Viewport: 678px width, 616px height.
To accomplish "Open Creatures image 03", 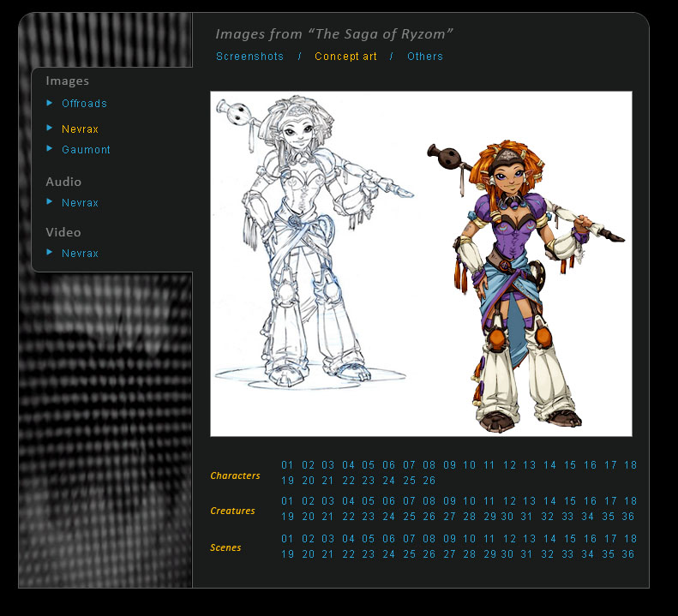I will pyautogui.click(x=327, y=501).
